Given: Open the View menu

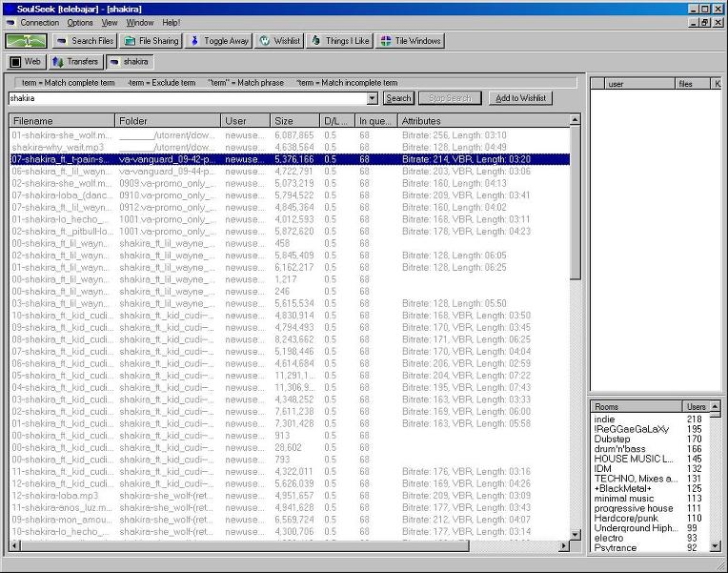Looking at the screenshot, I should pos(110,22).
